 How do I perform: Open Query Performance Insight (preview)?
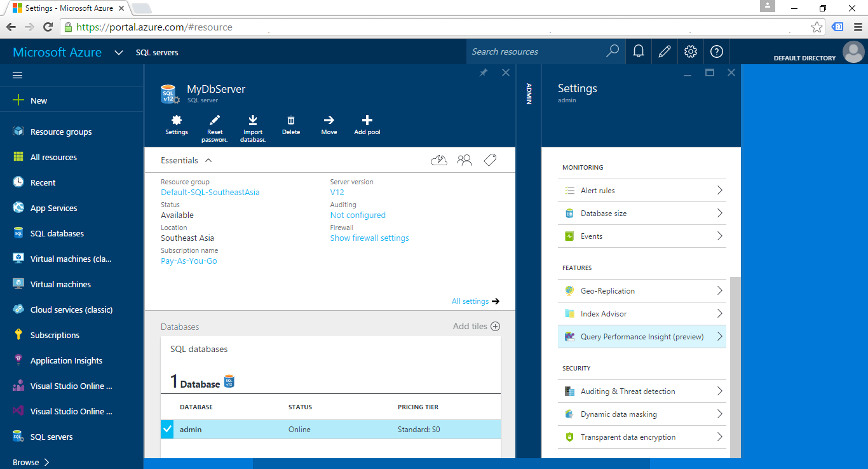click(x=642, y=337)
